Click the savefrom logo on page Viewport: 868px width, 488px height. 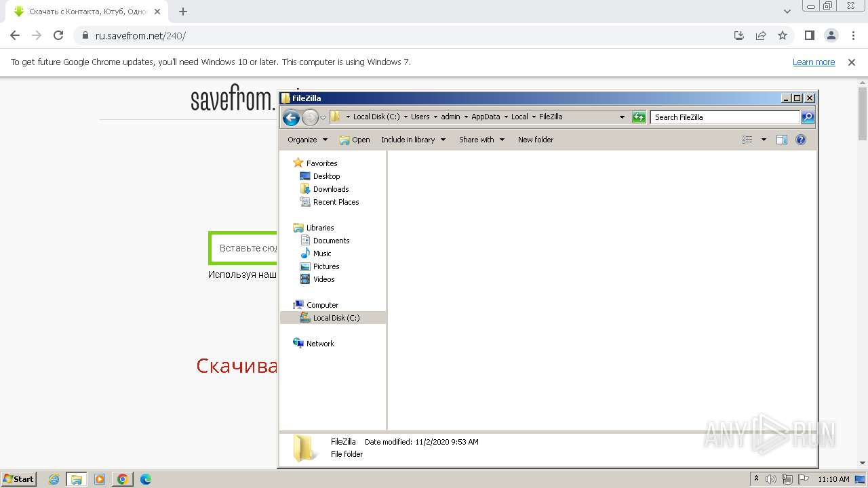tap(233, 98)
